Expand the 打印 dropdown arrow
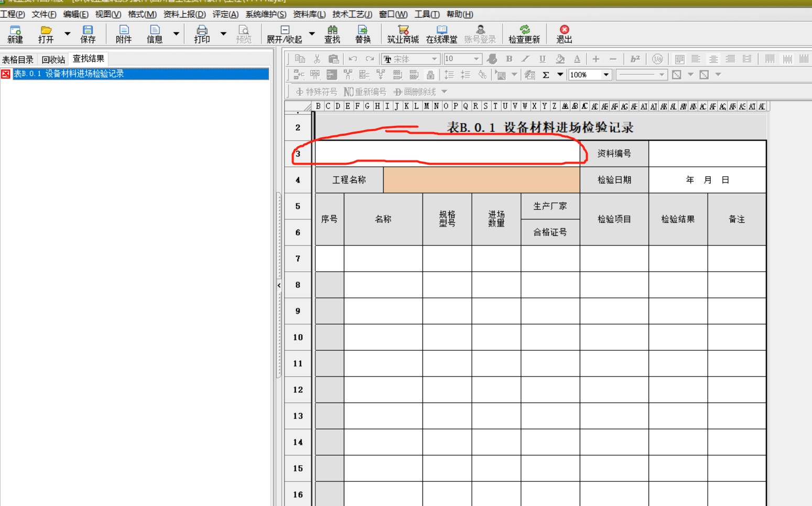Screen dimensions: 812x506 pyautogui.click(x=223, y=34)
